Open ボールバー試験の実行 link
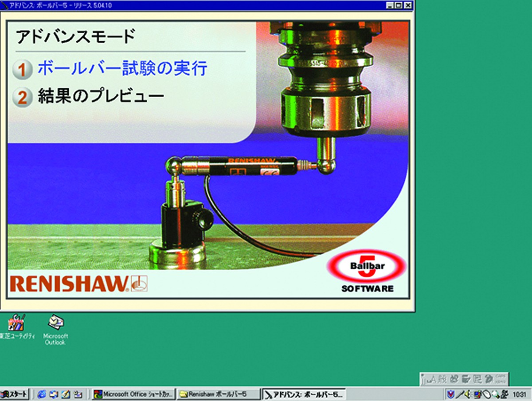532x401 pixels. tap(122, 69)
